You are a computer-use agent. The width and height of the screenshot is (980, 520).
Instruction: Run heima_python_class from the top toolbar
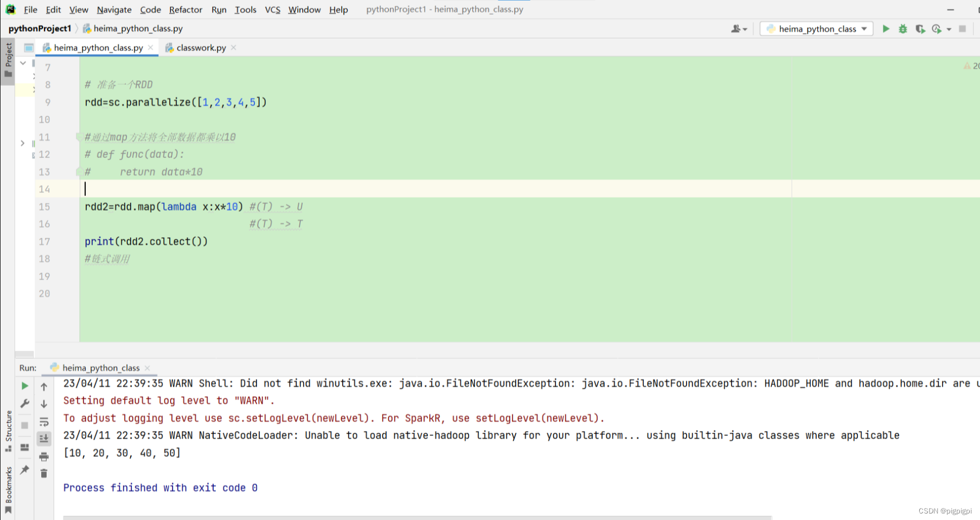[886, 29]
